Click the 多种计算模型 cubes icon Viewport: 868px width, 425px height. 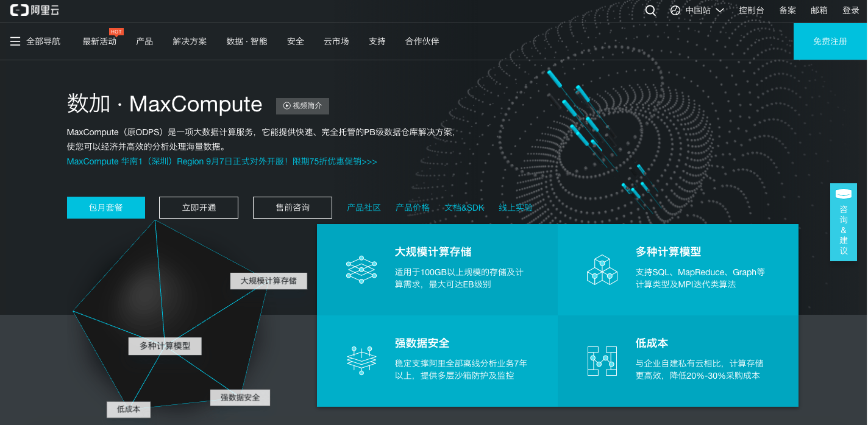tap(602, 270)
